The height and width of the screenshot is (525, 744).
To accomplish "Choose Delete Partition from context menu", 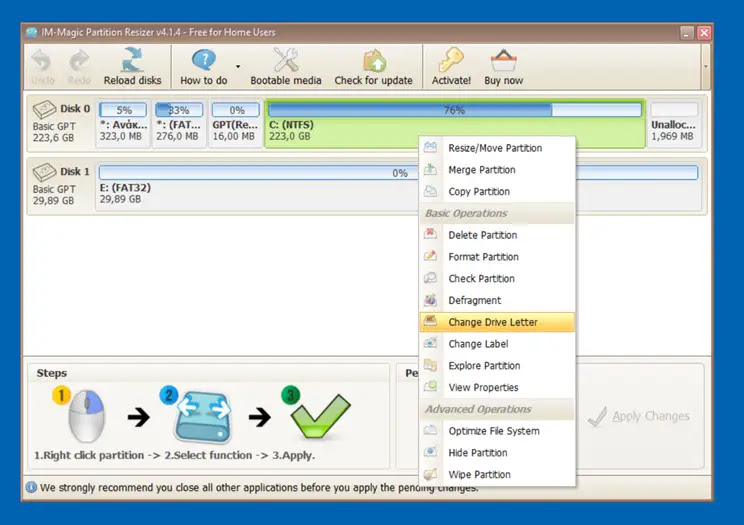I will pyautogui.click(x=497, y=235).
